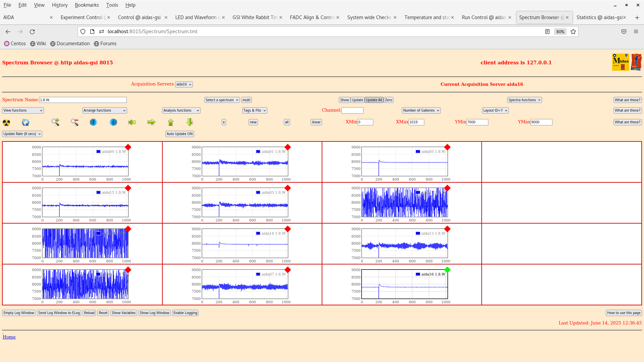Open the History menu

pyautogui.click(x=60, y=5)
